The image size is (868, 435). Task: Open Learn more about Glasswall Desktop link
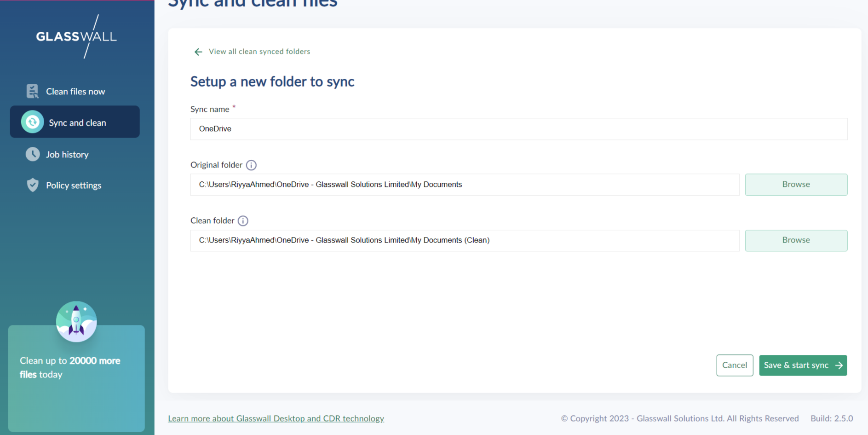click(276, 418)
